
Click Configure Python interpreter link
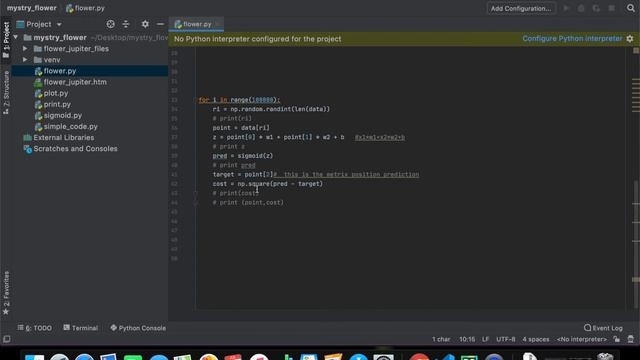[572, 39]
